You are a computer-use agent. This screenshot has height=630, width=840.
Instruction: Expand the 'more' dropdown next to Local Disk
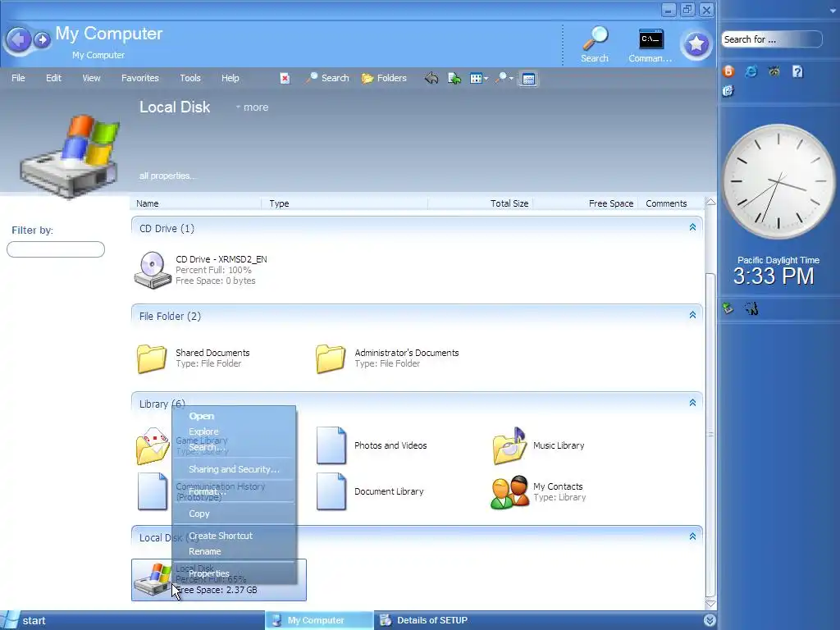pyautogui.click(x=253, y=107)
